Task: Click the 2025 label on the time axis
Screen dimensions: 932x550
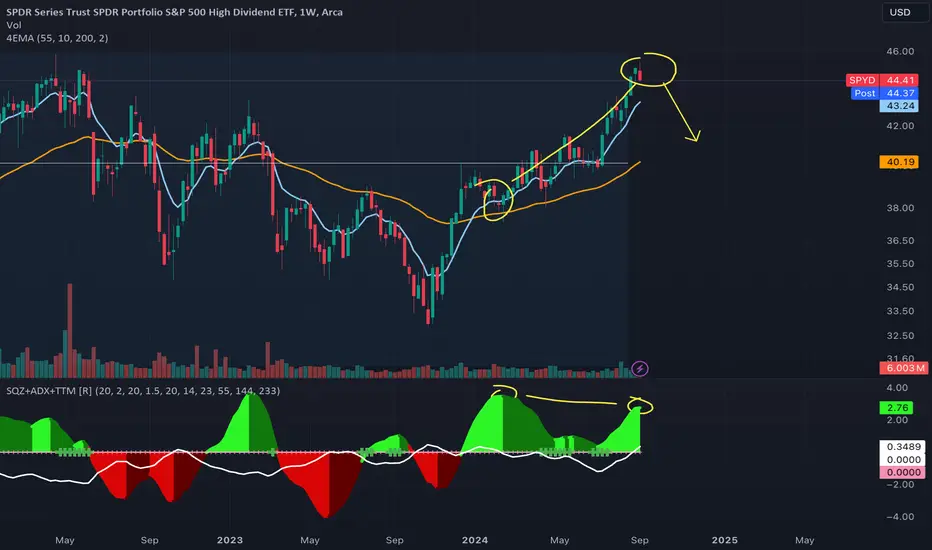Action: point(725,540)
